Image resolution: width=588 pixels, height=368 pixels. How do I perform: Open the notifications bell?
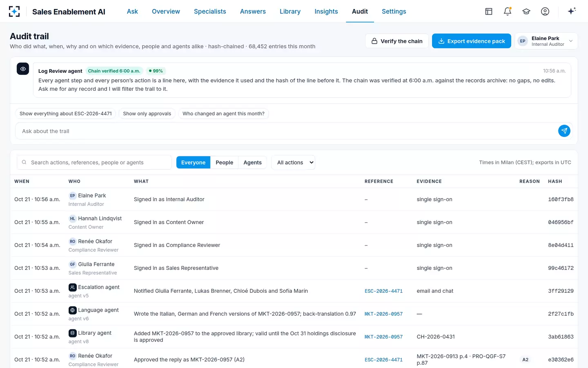[x=508, y=11]
